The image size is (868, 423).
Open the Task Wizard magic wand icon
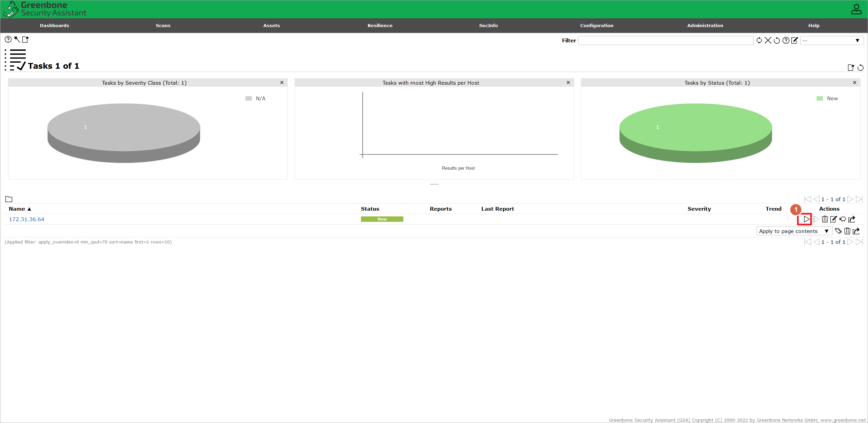point(17,40)
